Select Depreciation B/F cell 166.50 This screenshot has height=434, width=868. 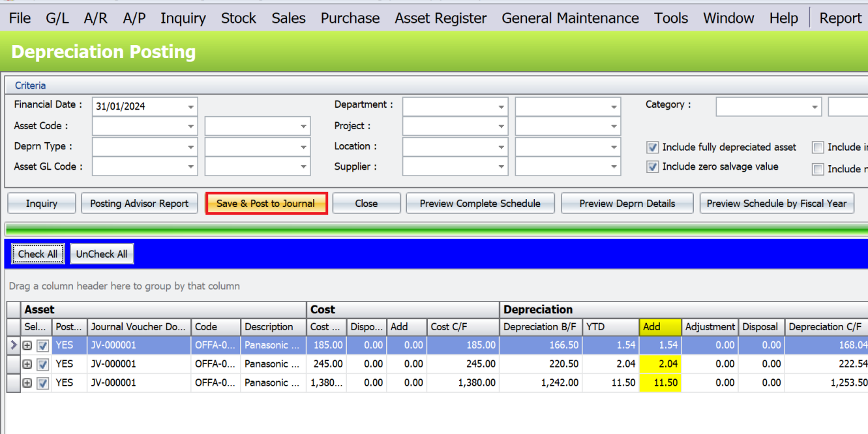[541, 345]
